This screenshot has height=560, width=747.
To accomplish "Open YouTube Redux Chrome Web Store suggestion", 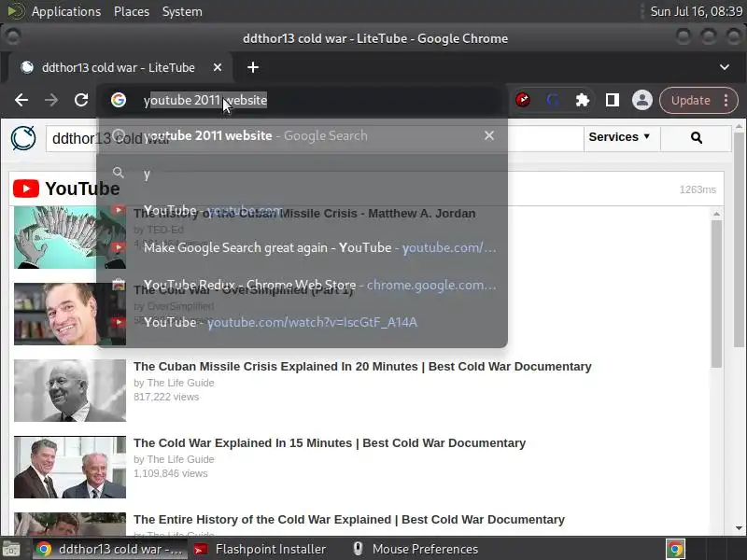I will pos(302,285).
